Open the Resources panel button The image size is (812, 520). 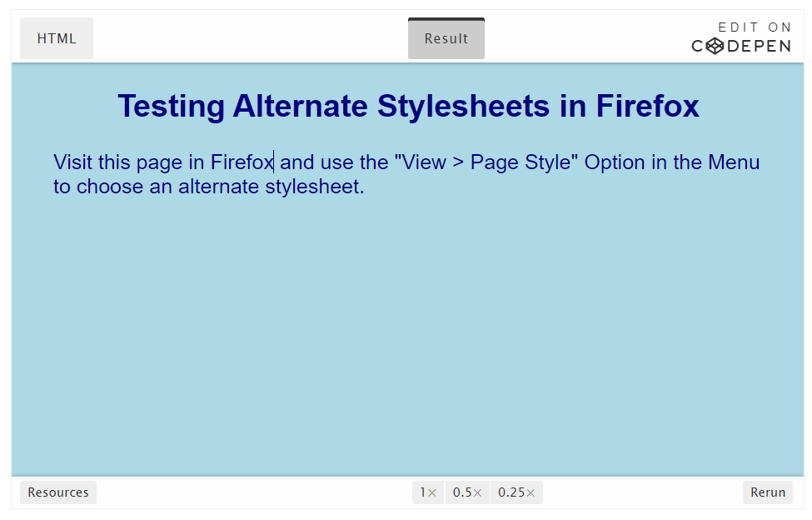point(58,492)
